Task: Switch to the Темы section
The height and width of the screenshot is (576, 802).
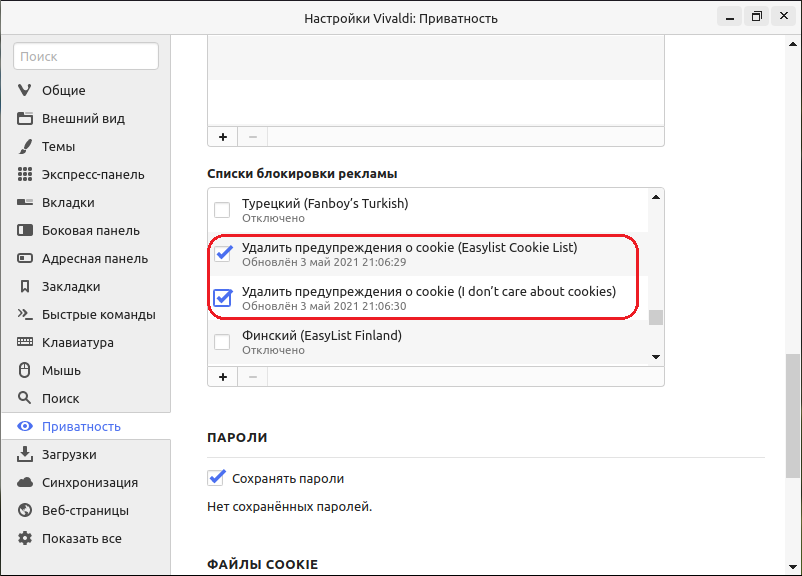Action: 58,147
